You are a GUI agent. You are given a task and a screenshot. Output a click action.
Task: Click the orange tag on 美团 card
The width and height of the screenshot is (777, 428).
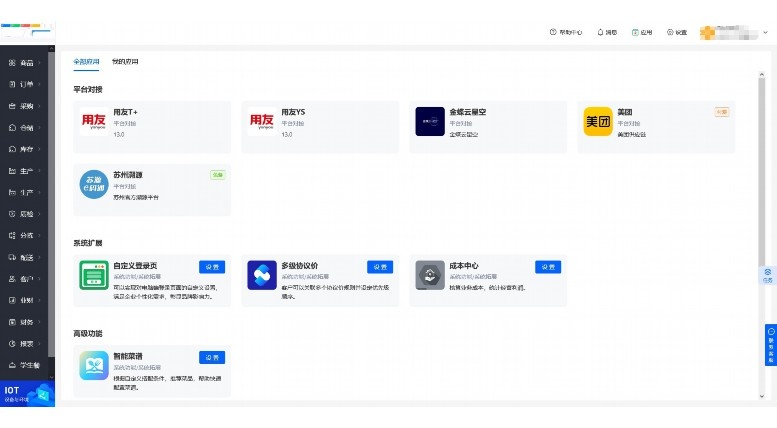pos(722,112)
